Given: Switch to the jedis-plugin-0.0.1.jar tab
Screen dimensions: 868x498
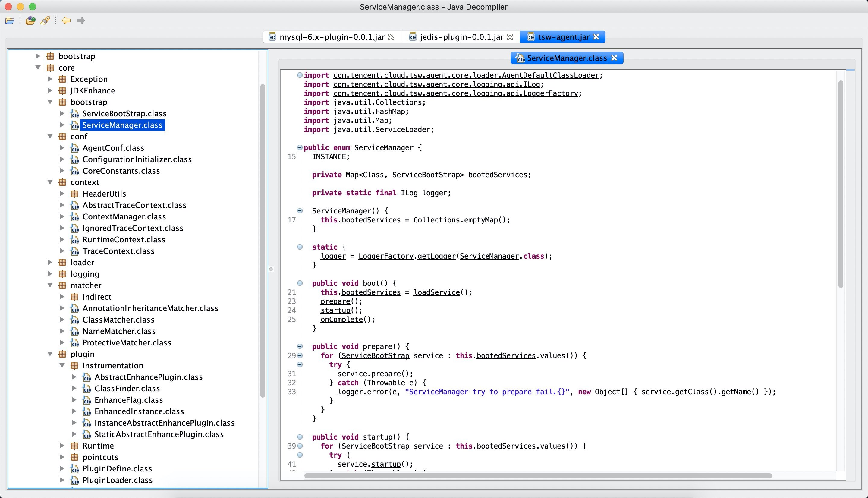Looking at the screenshot, I should (x=461, y=37).
